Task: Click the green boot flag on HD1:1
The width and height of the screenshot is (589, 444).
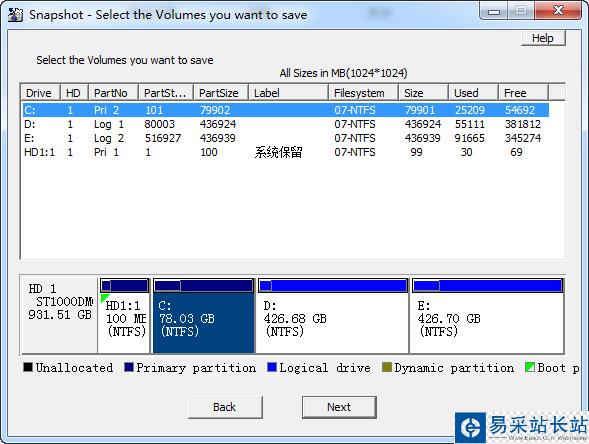Action: coord(104,298)
